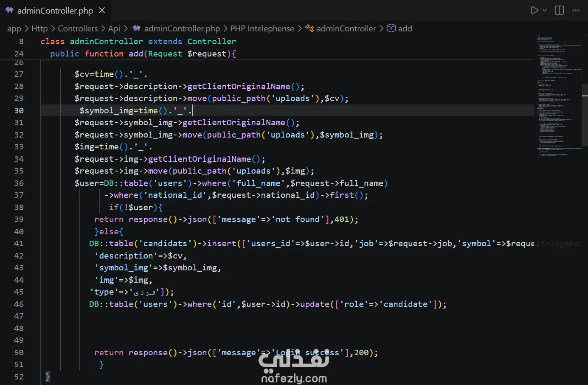The height and width of the screenshot is (385, 588).
Task: Click the closing brace on line 51
Action: pos(101,365)
